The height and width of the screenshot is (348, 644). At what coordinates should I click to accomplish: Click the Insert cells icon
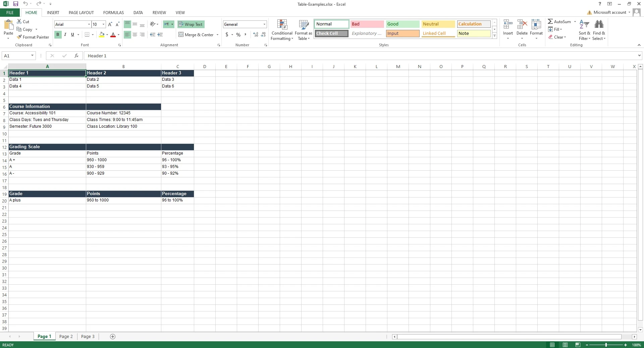coord(508,25)
